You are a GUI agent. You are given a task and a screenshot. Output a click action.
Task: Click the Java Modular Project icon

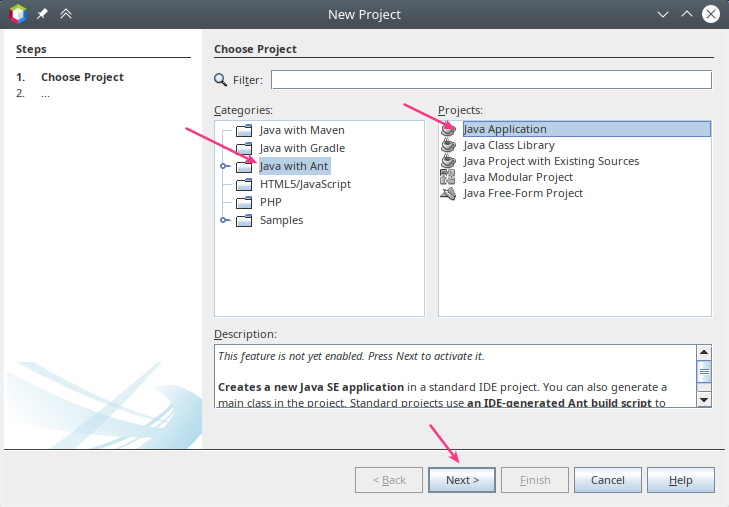click(x=449, y=177)
